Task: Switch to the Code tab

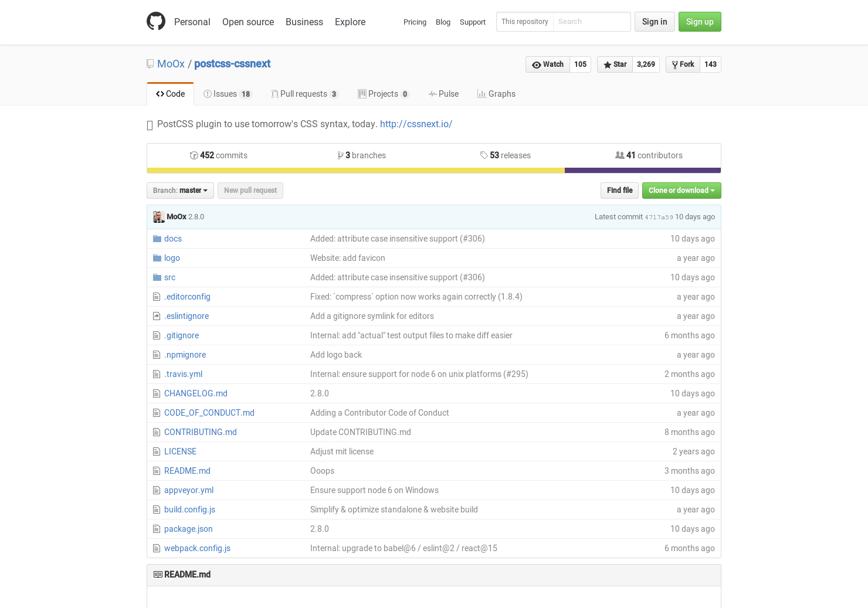Action: [x=170, y=94]
